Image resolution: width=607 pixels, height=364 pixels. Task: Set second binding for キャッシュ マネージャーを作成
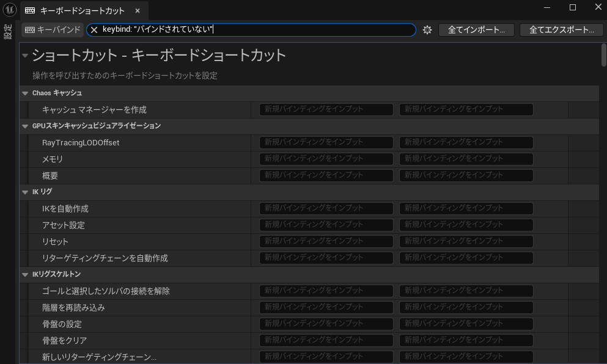(x=466, y=109)
